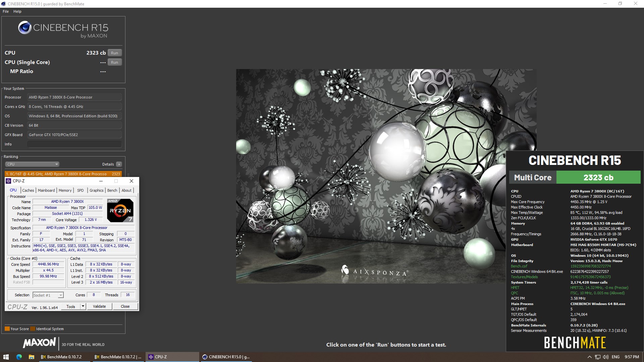Click the Max TDP value 105.0 W
This screenshot has width=644, height=362.
(95, 208)
